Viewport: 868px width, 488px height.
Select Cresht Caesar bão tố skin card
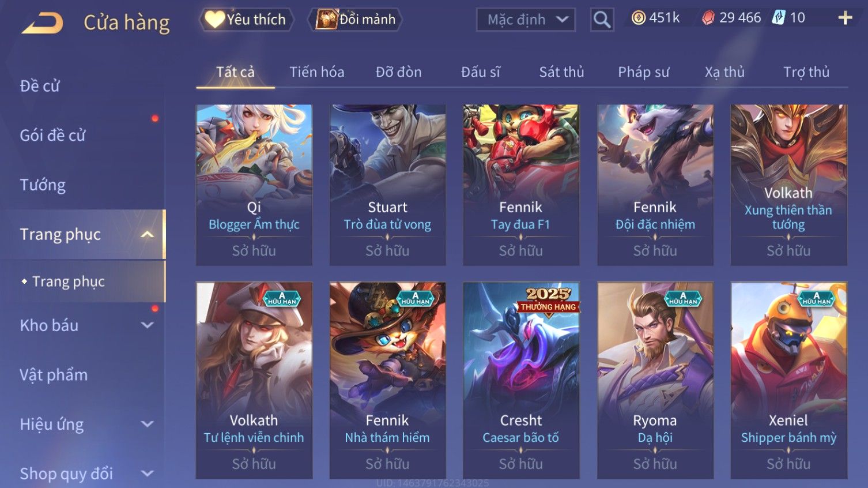521,380
